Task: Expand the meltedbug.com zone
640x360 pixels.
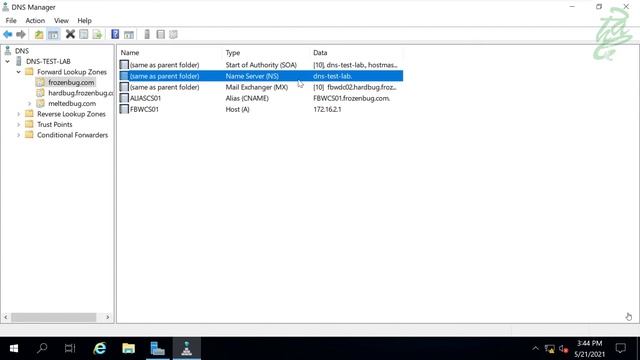Action: tap(29, 104)
